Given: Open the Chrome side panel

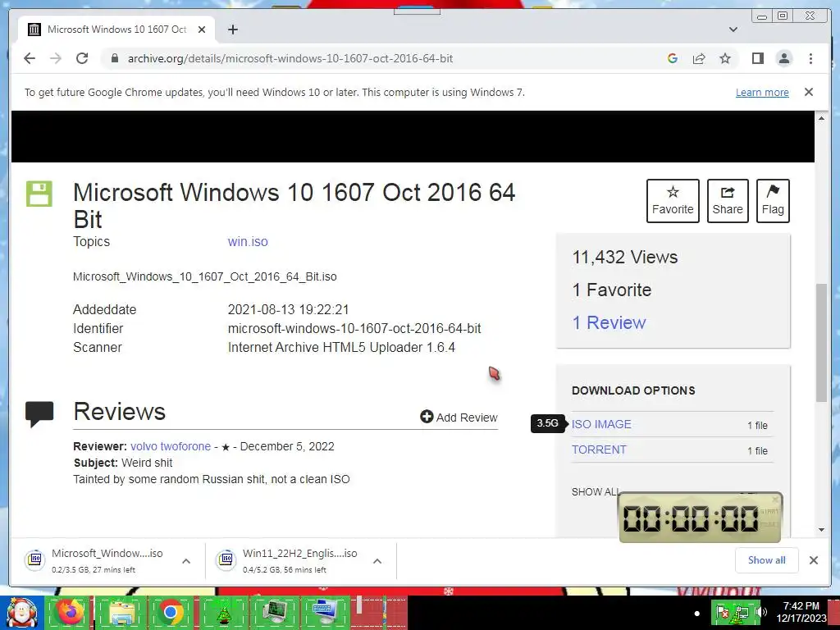Looking at the screenshot, I should (757, 58).
